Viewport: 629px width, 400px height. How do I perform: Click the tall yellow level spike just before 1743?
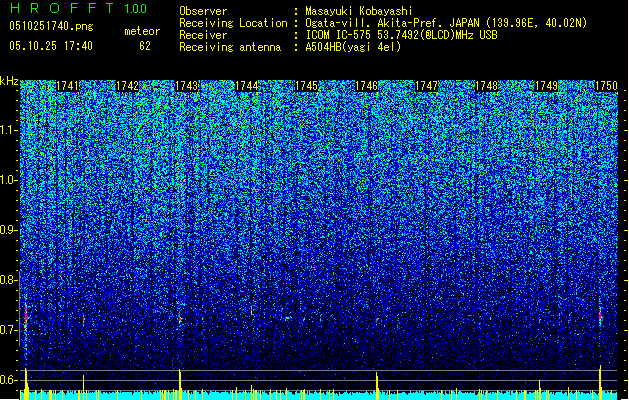180,384
